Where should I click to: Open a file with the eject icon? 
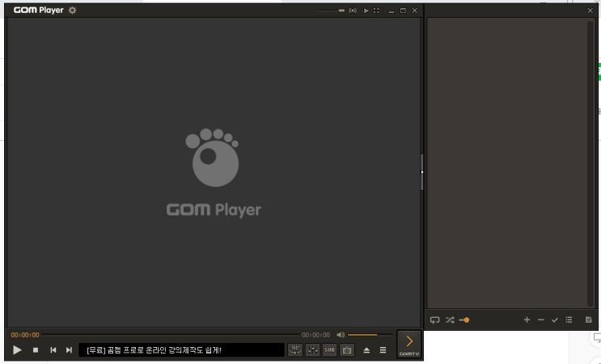coord(366,350)
